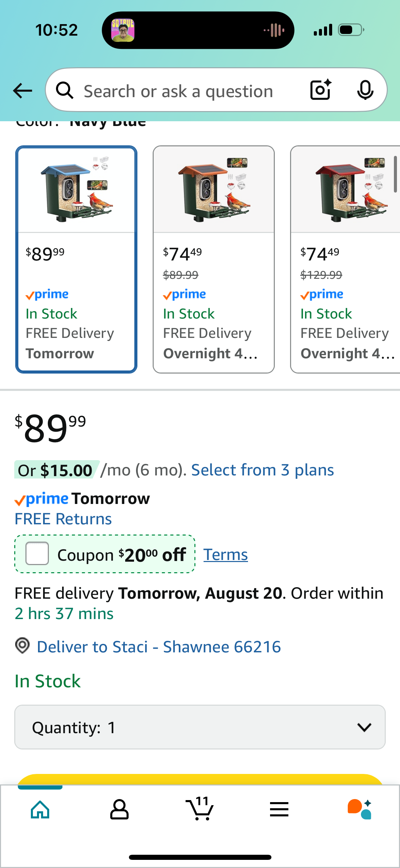400x868 pixels.
Task: Open the coupon Terms link
Action: [226, 555]
